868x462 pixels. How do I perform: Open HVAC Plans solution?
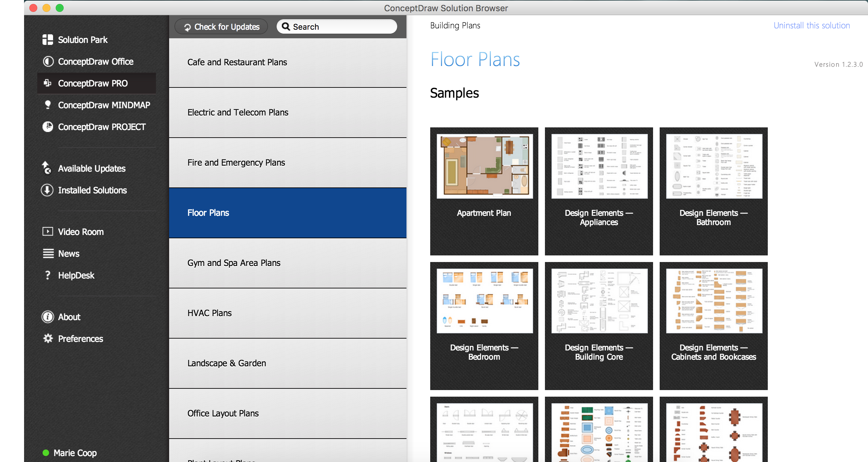[x=288, y=313]
